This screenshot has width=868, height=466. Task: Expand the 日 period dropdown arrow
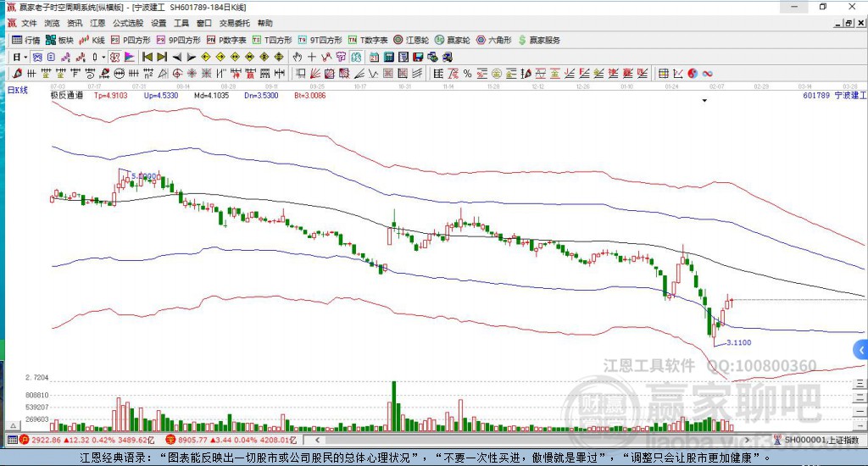[x=25, y=57]
